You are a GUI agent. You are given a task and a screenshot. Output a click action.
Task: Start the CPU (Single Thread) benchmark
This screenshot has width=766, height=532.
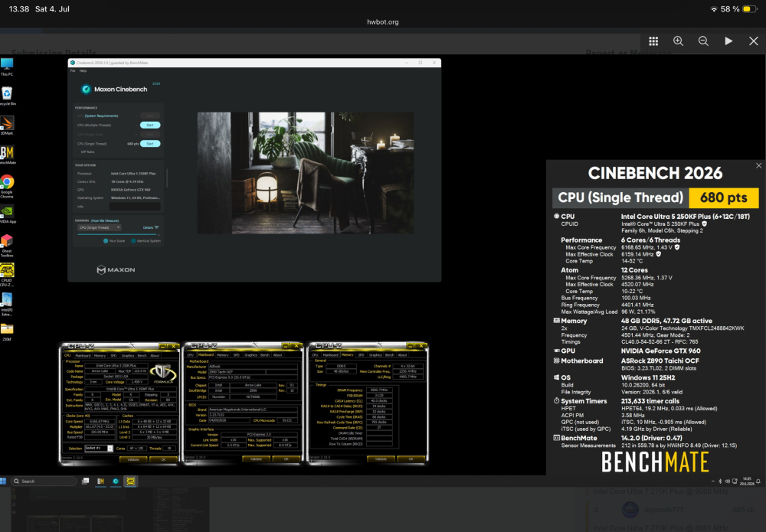click(150, 143)
